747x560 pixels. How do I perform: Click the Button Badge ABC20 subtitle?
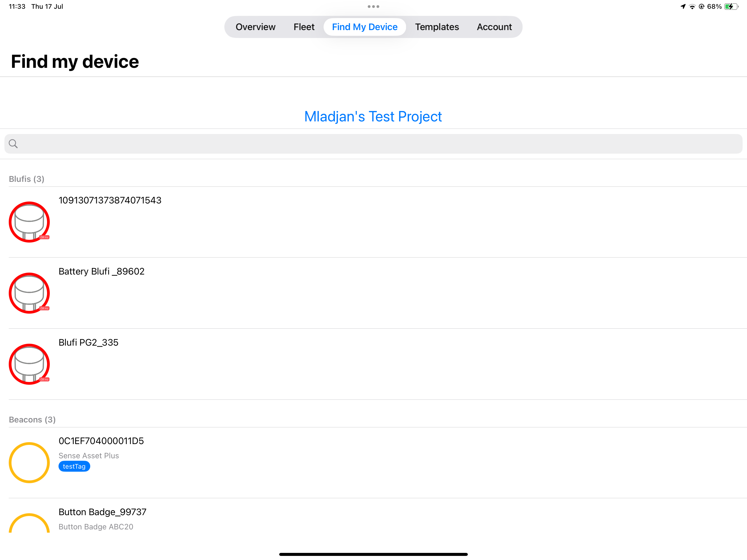pos(96,527)
